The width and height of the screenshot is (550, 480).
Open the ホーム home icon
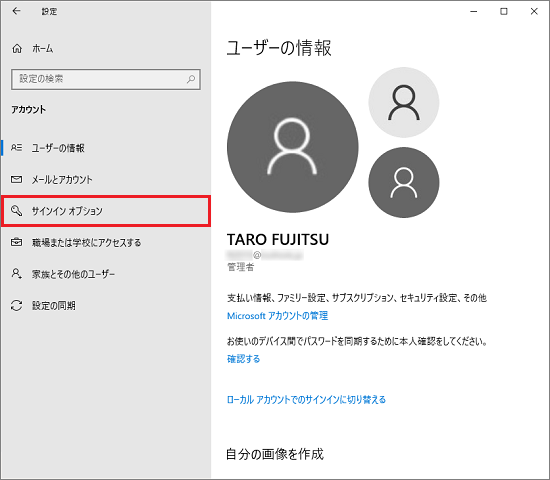[x=17, y=48]
